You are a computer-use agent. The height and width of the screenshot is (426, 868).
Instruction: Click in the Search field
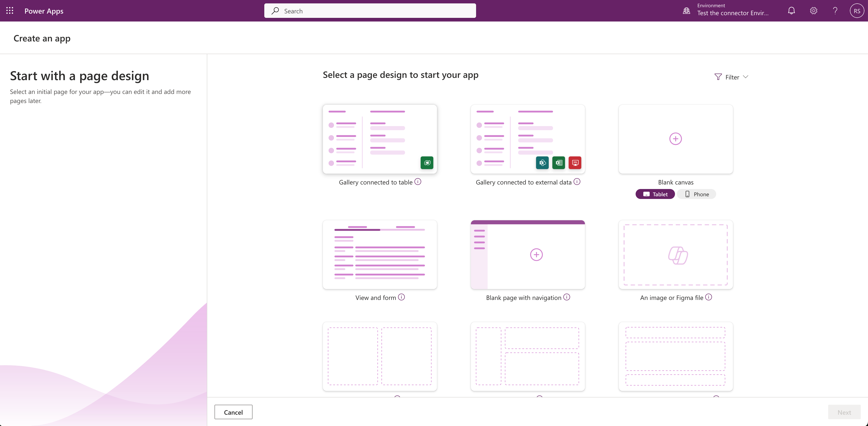coord(370,11)
